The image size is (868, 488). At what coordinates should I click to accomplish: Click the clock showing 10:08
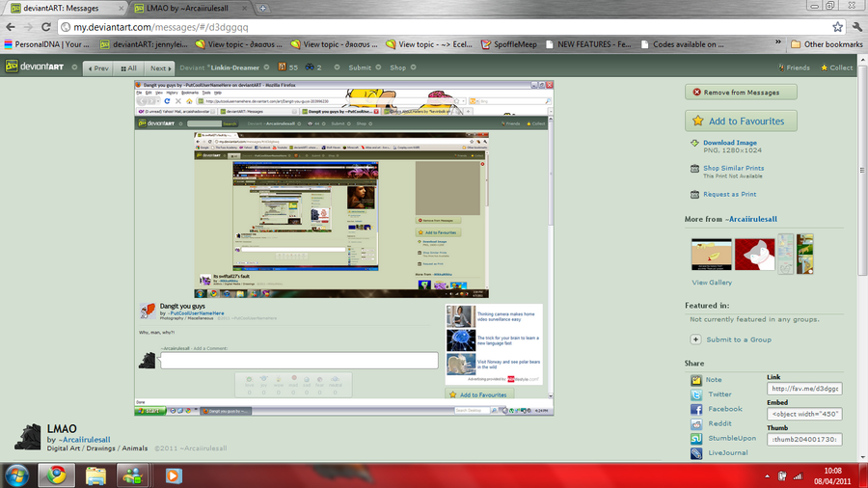tap(832, 471)
